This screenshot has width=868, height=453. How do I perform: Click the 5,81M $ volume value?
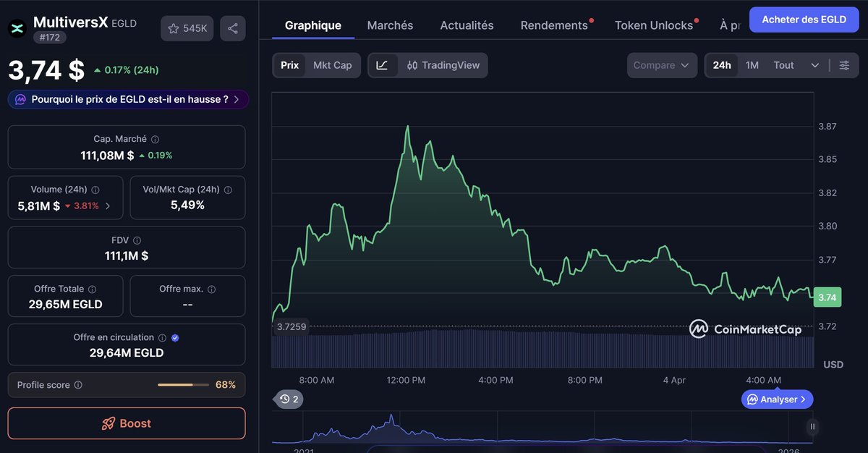coord(39,206)
